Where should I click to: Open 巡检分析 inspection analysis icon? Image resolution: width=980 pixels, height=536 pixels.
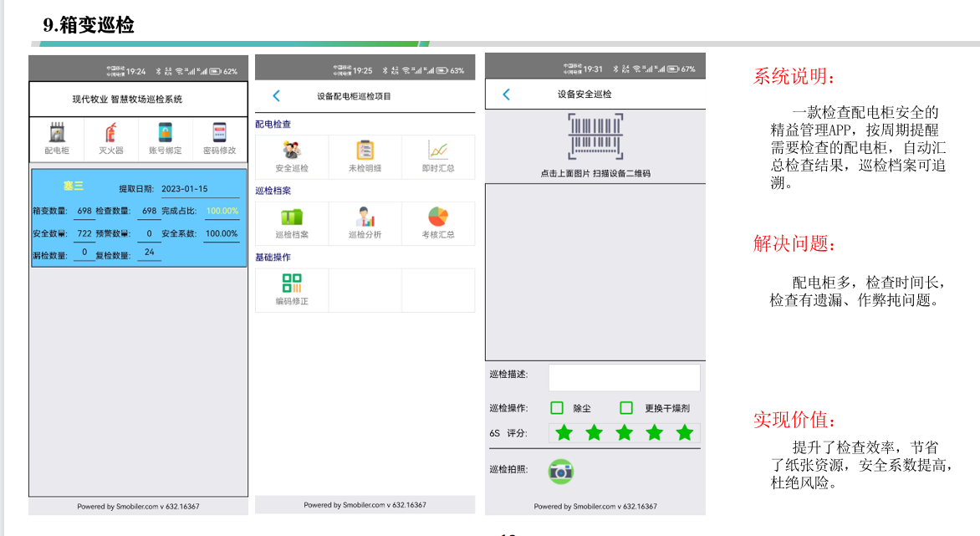365,217
